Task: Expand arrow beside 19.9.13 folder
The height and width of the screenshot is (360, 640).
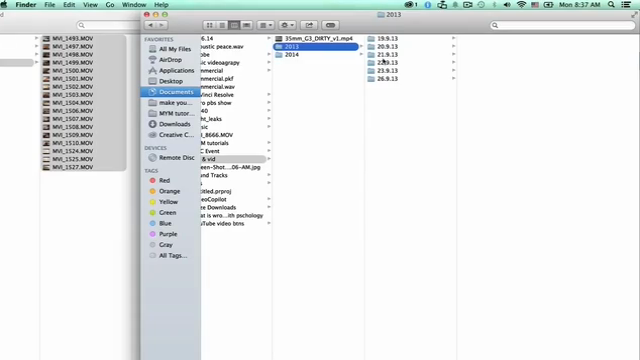Action: [453, 38]
